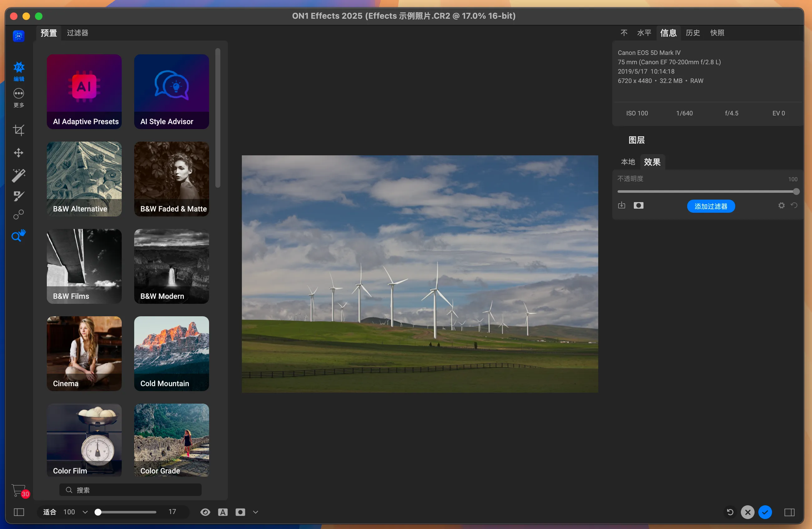Expand the zoom level 100 dropdown
The height and width of the screenshot is (529, 812).
pyautogui.click(x=85, y=512)
